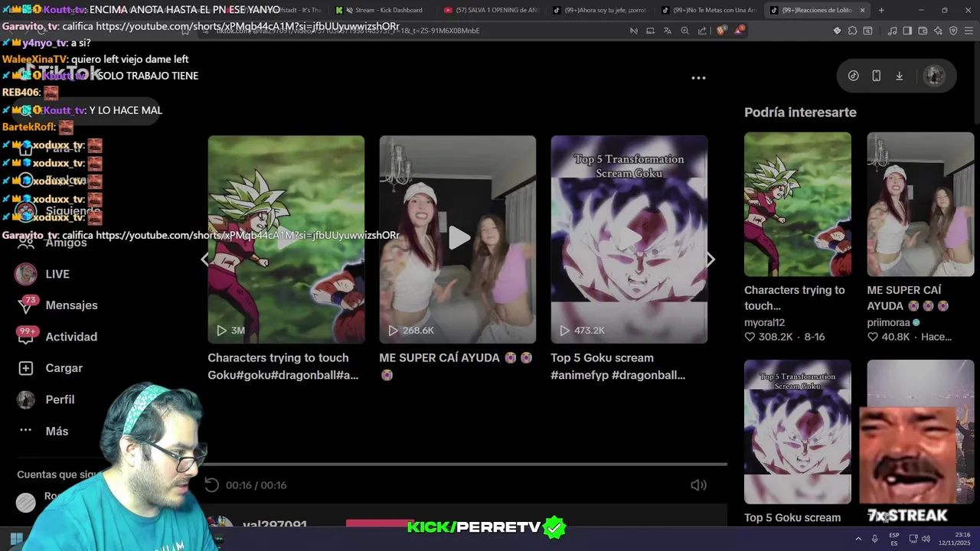Click the translate page icon in address bar

[668, 31]
